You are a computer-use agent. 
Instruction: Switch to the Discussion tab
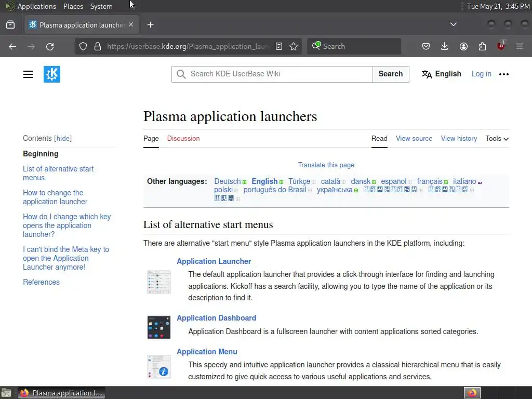click(183, 138)
